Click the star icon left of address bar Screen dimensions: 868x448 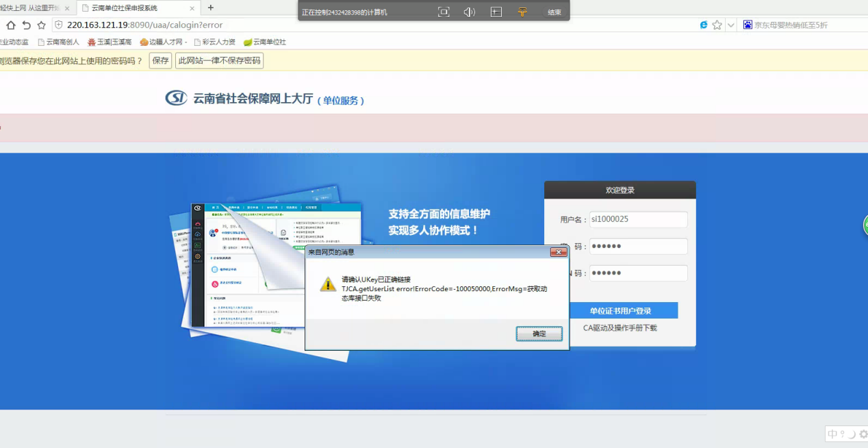pyautogui.click(x=42, y=25)
